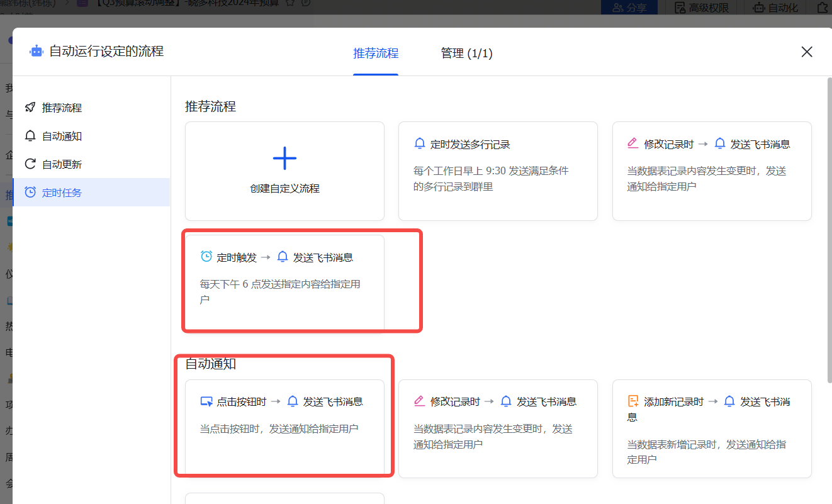Open the 点击按钮时 → 发送飞书消息 card
The height and width of the screenshot is (504, 832).
(284, 428)
